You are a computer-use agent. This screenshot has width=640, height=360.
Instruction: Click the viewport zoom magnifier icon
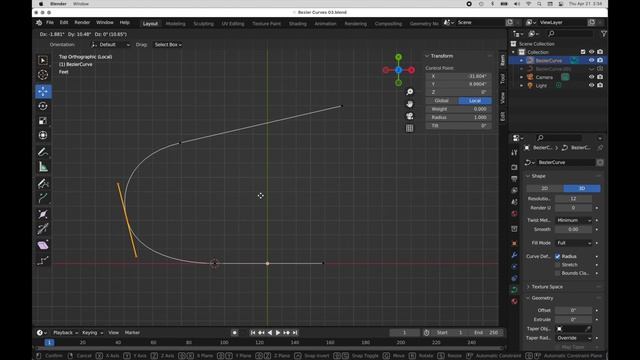click(409, 92)
